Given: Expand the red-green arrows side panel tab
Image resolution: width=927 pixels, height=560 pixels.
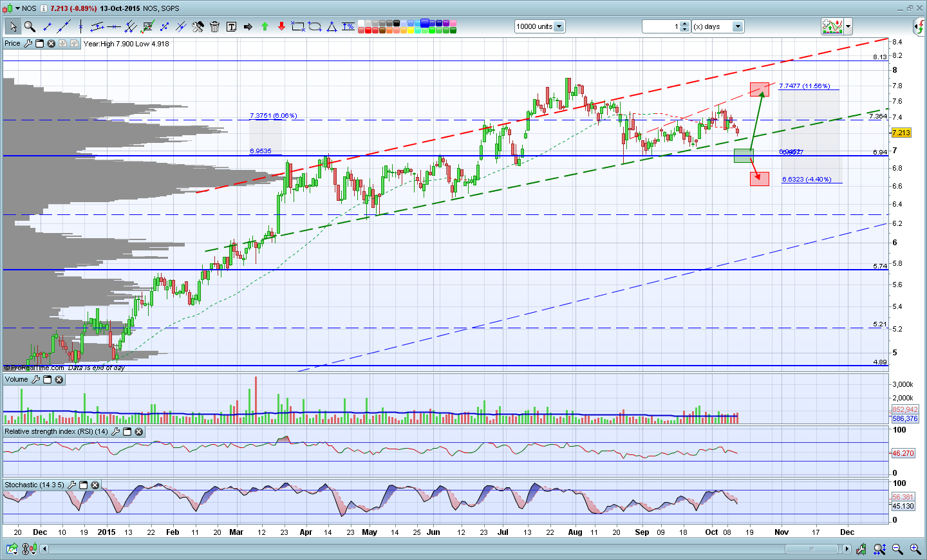Looking at the screenshot, I should coord(920,26).
